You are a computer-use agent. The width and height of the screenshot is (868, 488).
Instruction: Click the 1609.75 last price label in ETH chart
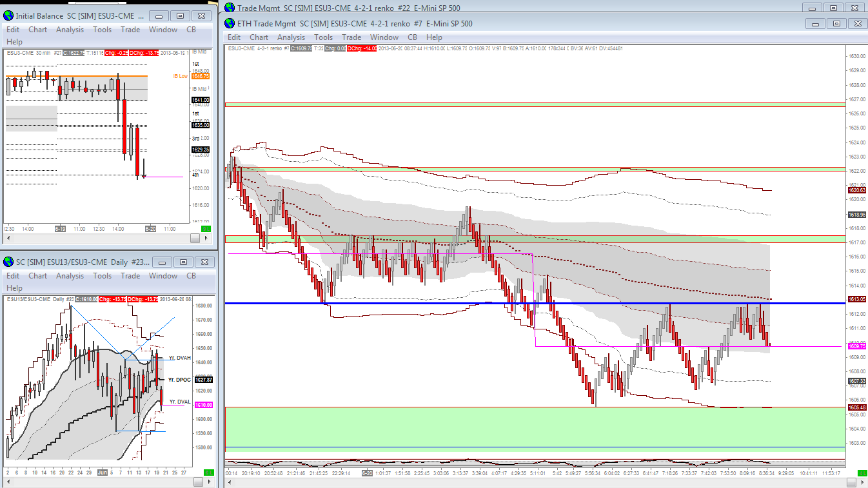pyautogui.click(x=857, y=346)
